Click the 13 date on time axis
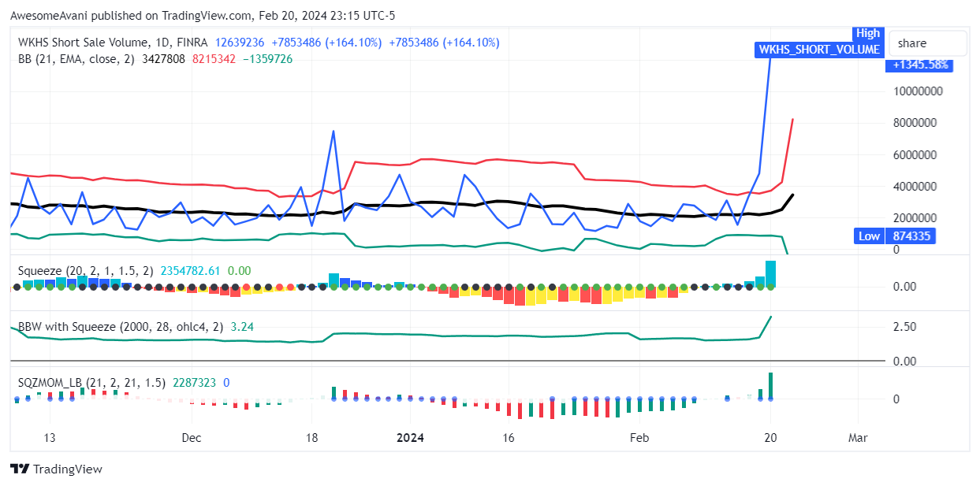This screenshot has height=486, width=980. [x=50, y=438]
